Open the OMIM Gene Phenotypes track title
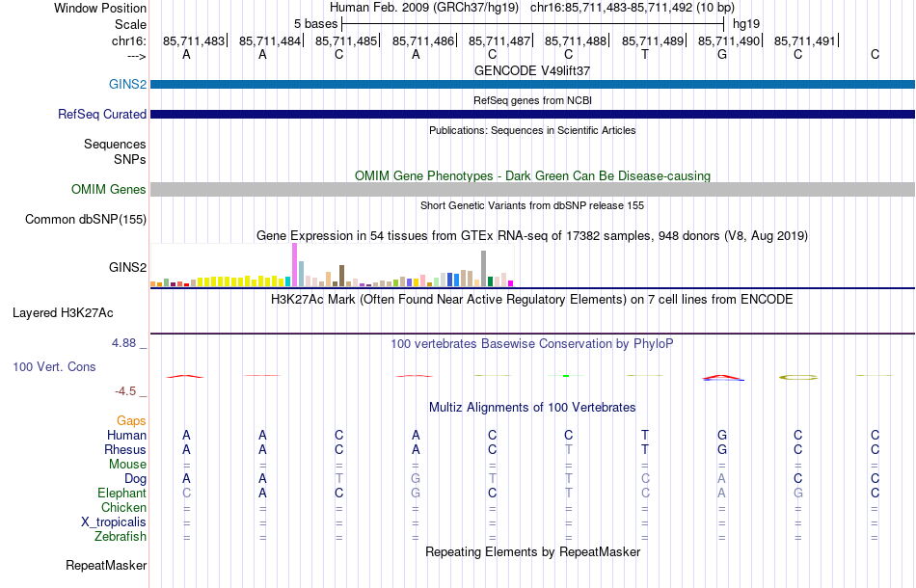 (x=532, y=175)
